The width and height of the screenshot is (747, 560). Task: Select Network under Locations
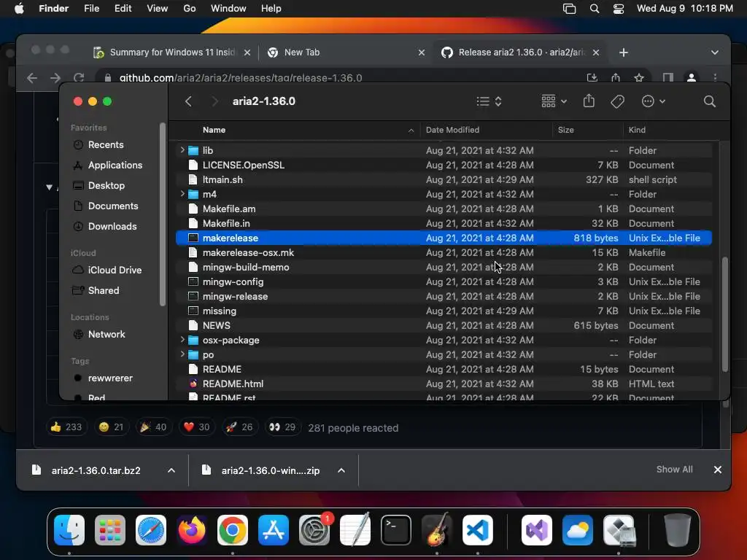(x=107, y=334)
